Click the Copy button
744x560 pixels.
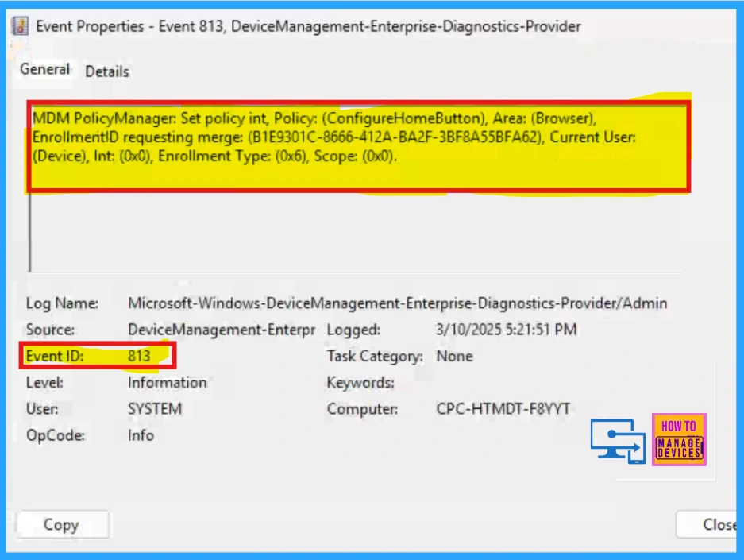62,525
